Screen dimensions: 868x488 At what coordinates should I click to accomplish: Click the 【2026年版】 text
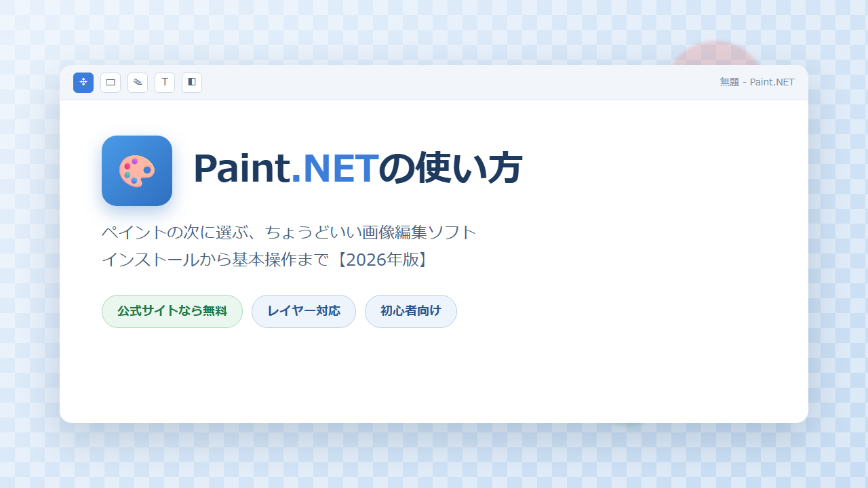tap(380, 260)
